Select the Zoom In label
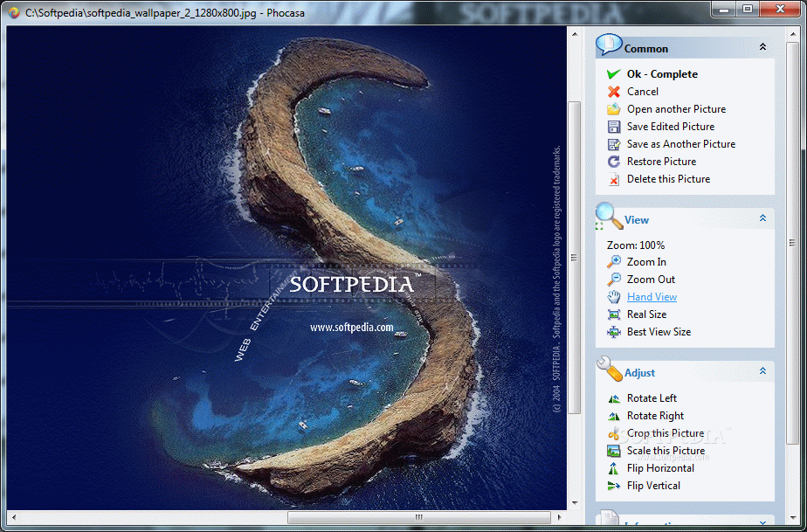The height and width of the screenshot is (532, 807). [x=646, y=262]
